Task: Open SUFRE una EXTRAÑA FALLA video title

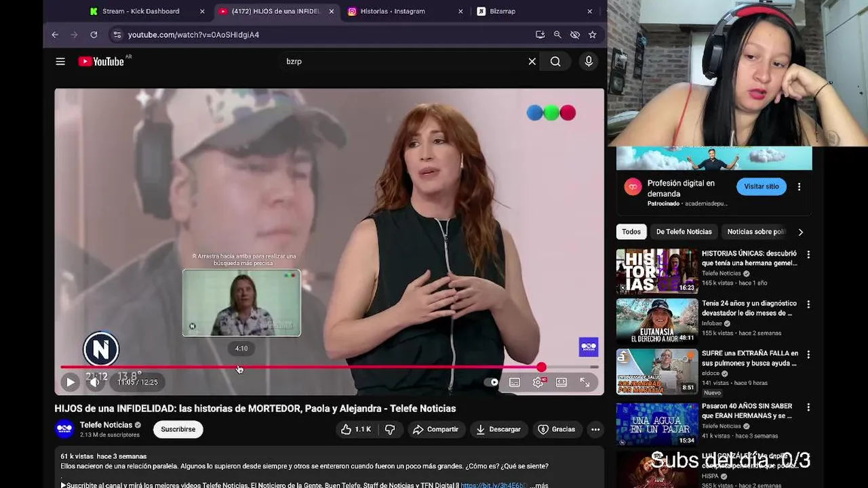Action: point(750,359)
